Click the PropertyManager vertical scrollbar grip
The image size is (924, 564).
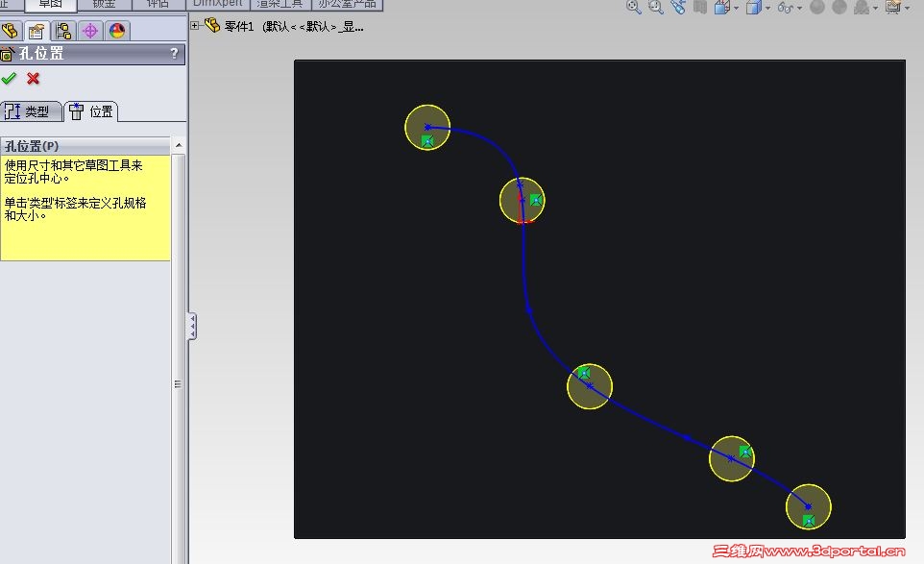178,384
